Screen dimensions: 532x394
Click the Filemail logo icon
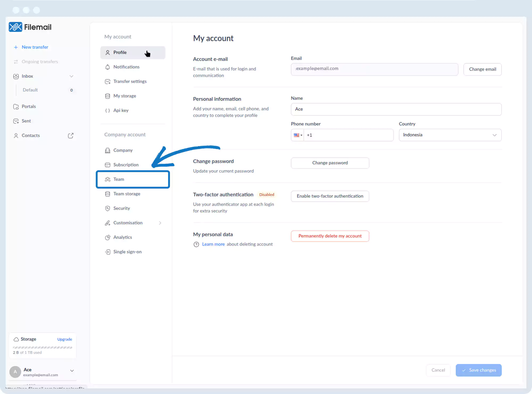[x=15, y=27]
